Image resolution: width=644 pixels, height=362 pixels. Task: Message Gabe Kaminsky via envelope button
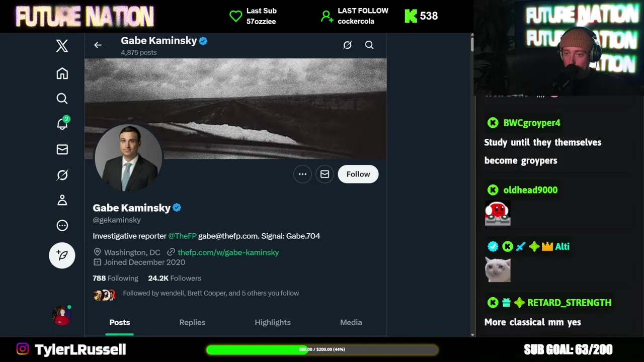tap(325, 174)
